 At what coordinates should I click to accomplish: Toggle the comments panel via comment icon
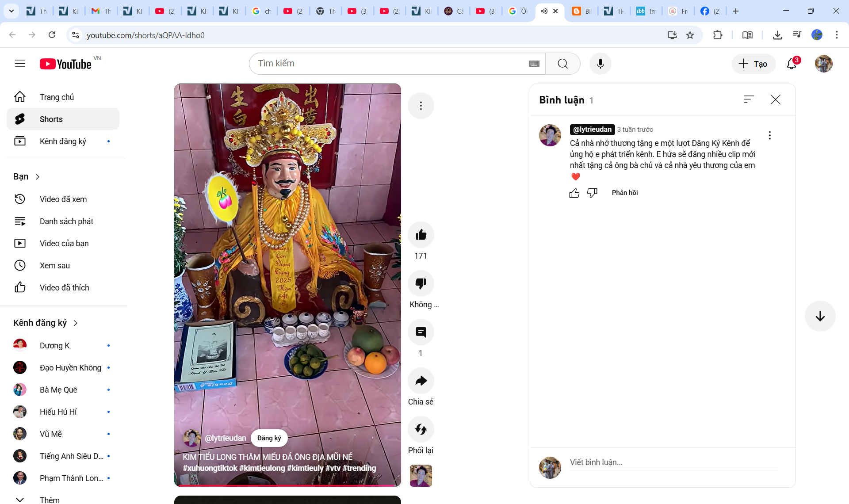[x=421, y=332]
